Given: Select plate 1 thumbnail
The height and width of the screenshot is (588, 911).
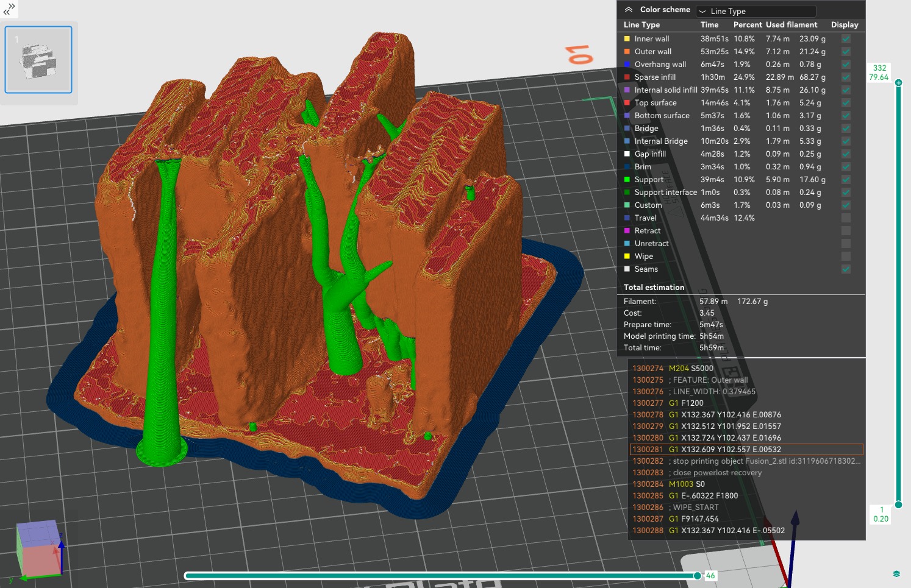Looking at the screenshot, I should point(38,60).
